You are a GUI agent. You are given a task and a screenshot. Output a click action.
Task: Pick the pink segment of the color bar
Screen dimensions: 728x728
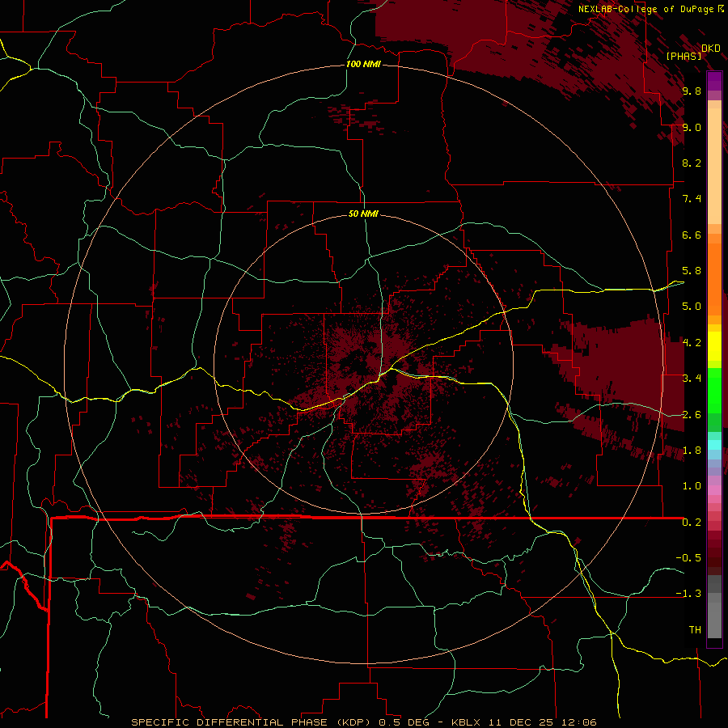pyautogui.click(x=714, y=490)
